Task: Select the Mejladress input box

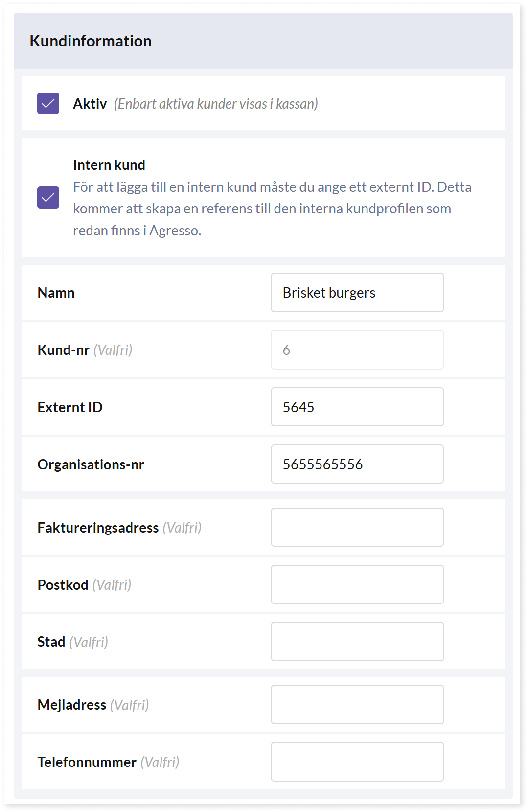Action: click(x=357, y=705)
